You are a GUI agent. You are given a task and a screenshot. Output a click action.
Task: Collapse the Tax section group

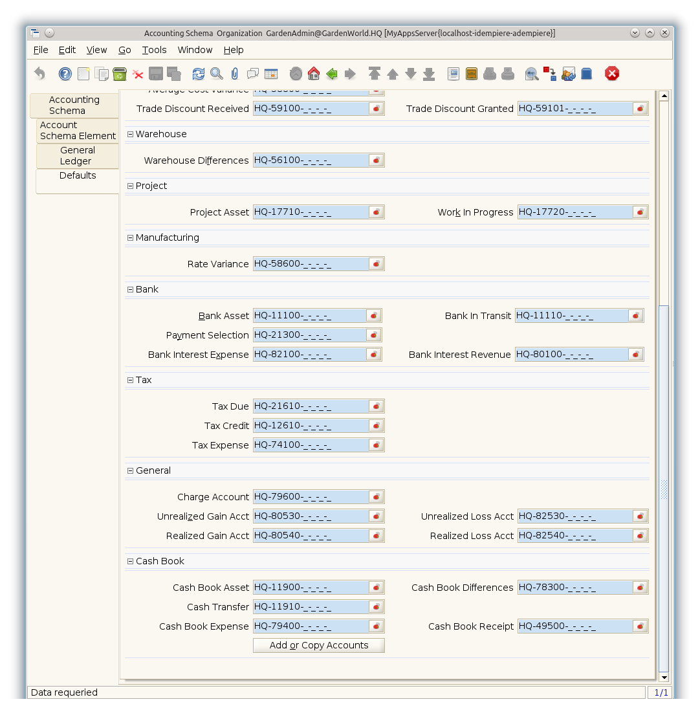click(130, 381)
